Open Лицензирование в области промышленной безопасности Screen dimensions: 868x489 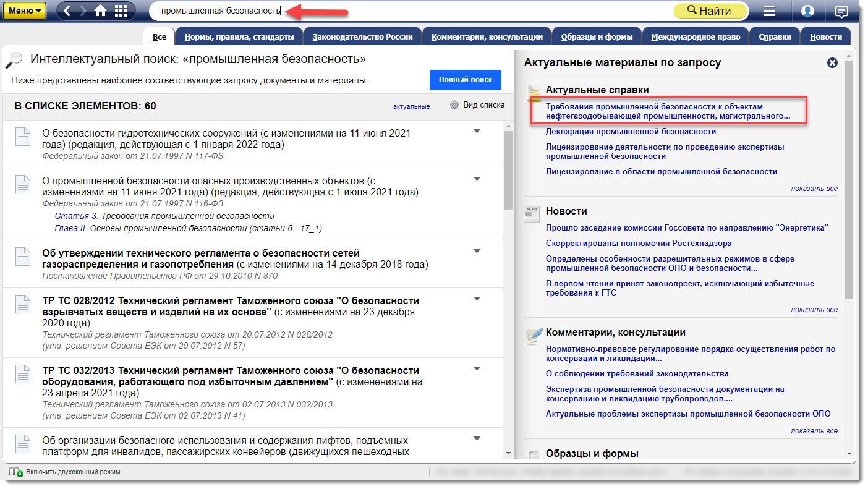tap(662, 171)
